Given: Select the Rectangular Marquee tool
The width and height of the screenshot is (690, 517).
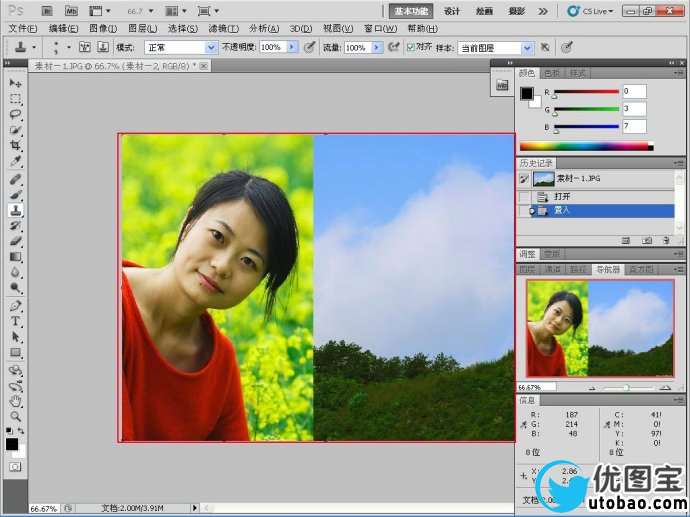Looking at the screenshot, I should coord(15,99).
